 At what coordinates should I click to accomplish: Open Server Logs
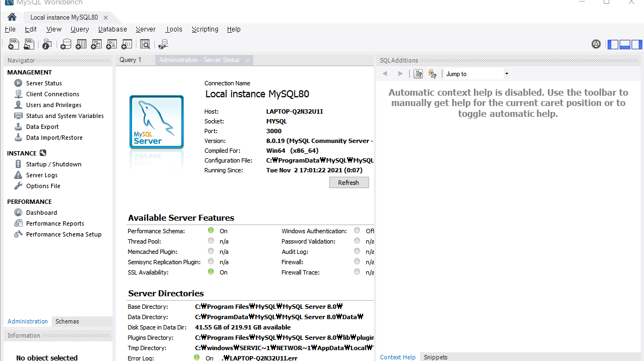click(x=41, y=175)
